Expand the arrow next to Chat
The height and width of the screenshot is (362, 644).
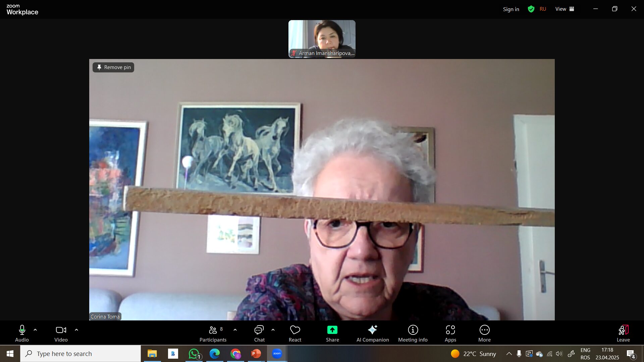(x=273, y=330)
